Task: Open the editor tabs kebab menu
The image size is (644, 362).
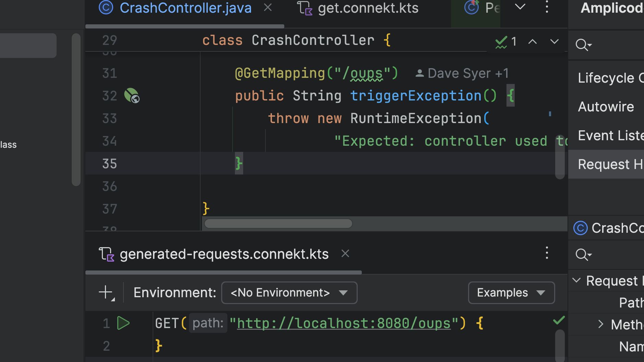Action: tap(547, 7)
